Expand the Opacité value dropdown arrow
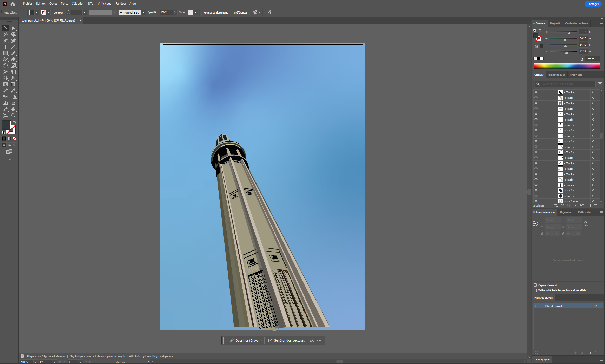Image resolution: width=605 pixels, height=364 pixels. tap(175, 12)
